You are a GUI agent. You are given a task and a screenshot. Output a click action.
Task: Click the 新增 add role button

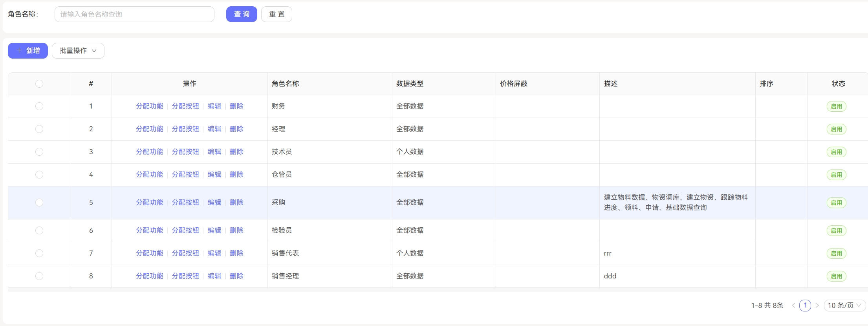28,51
